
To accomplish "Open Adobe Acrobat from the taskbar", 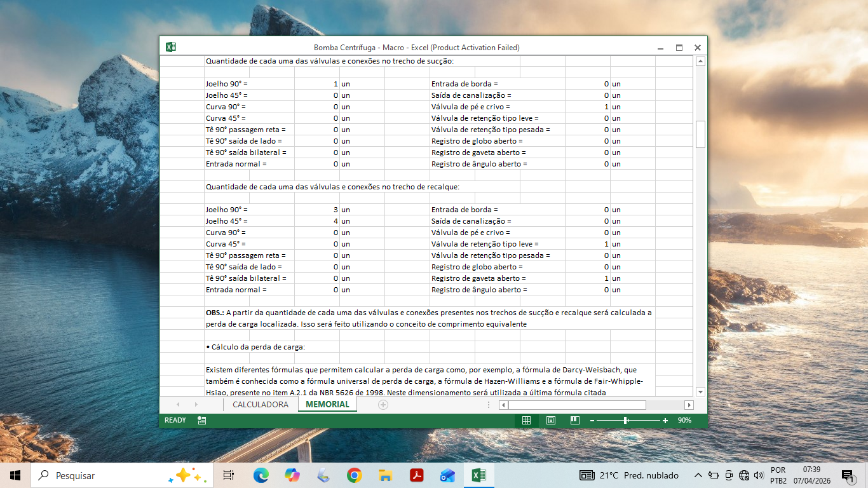I will pos(416,475).
